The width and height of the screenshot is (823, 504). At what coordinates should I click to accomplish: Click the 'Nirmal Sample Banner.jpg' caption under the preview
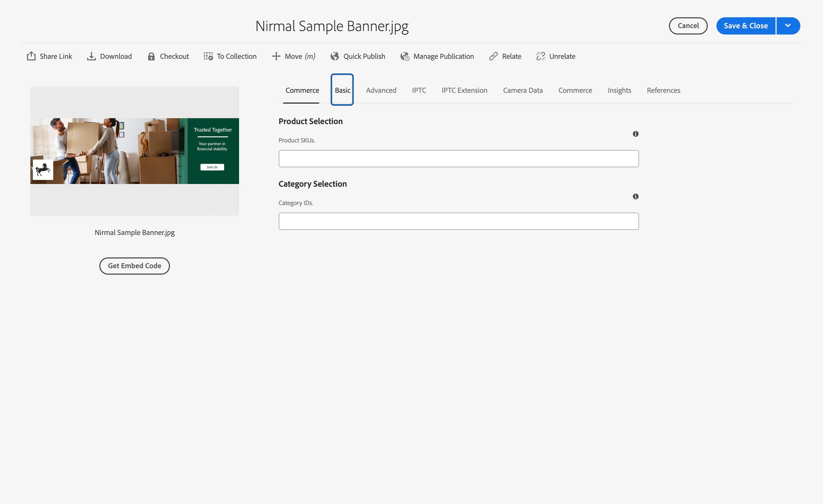point(135,233)
